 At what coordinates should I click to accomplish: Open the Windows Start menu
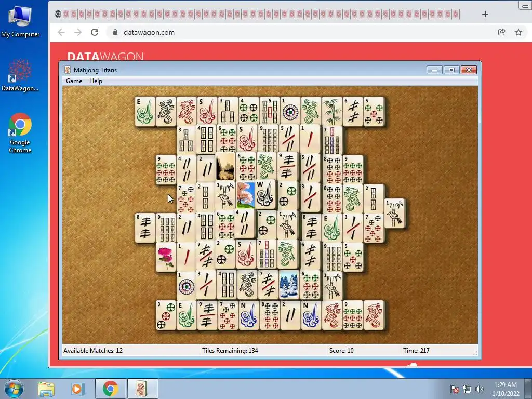[14, 389]
